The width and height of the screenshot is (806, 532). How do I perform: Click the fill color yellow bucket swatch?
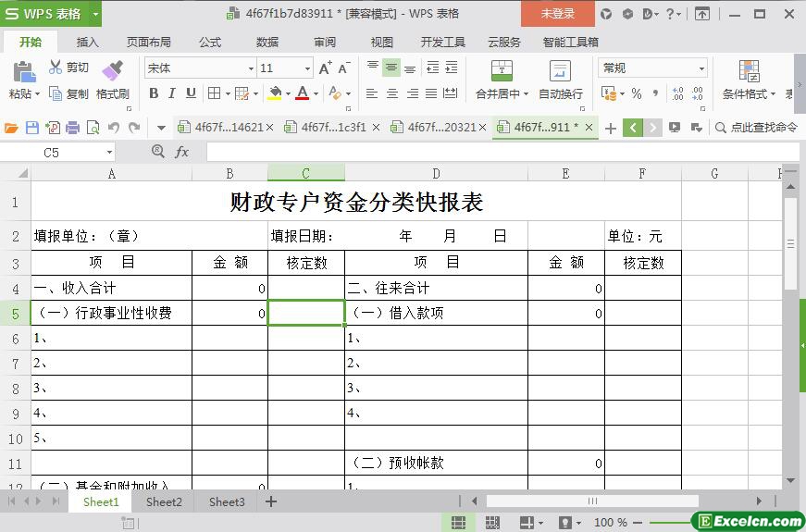(x=274, y=93)
